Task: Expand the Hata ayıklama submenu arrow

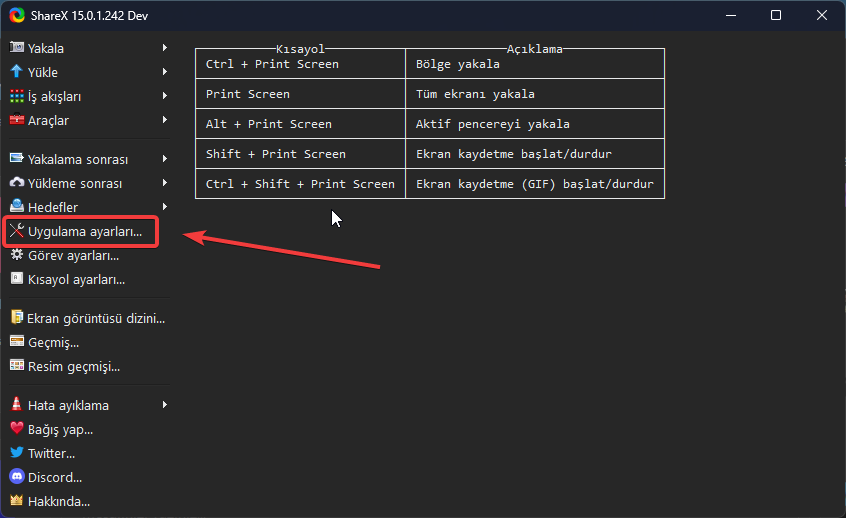Action: (x=165, y=405)
